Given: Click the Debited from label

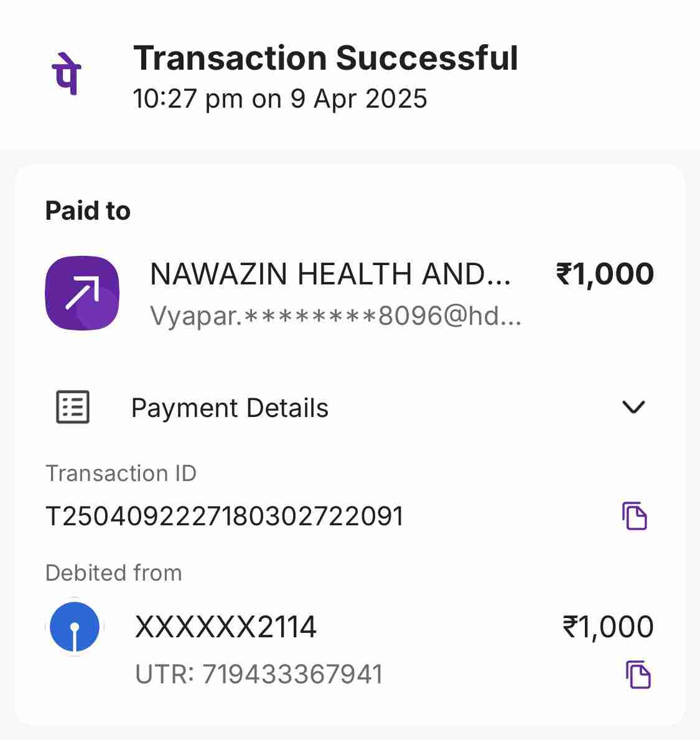Looking at the screenshot, I should pyautogui.click(x=113, y=573).
